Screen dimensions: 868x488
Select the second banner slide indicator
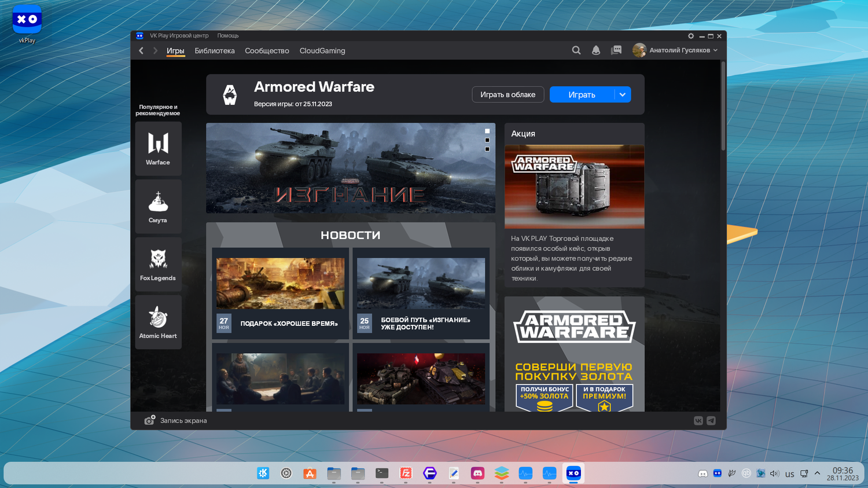(x=487, y=140)
